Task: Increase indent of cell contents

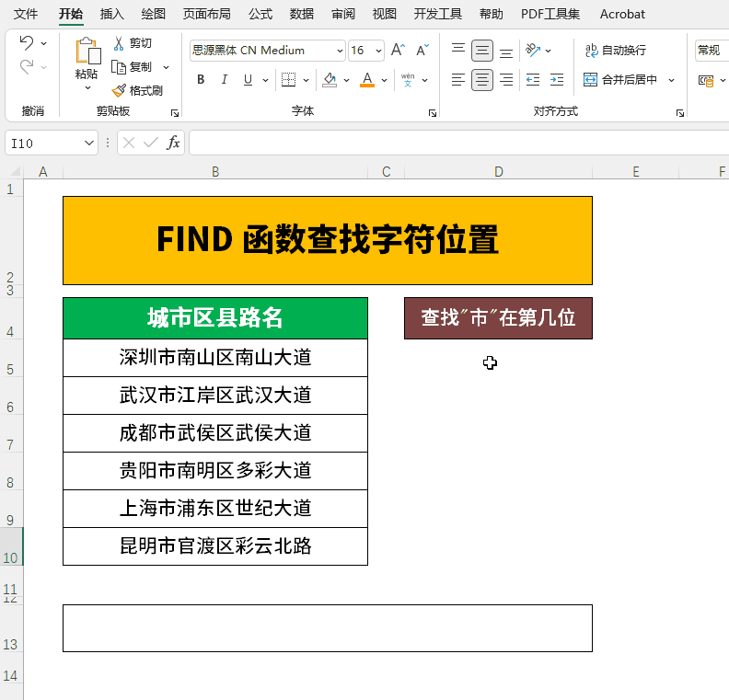Action: coord(557,80)
